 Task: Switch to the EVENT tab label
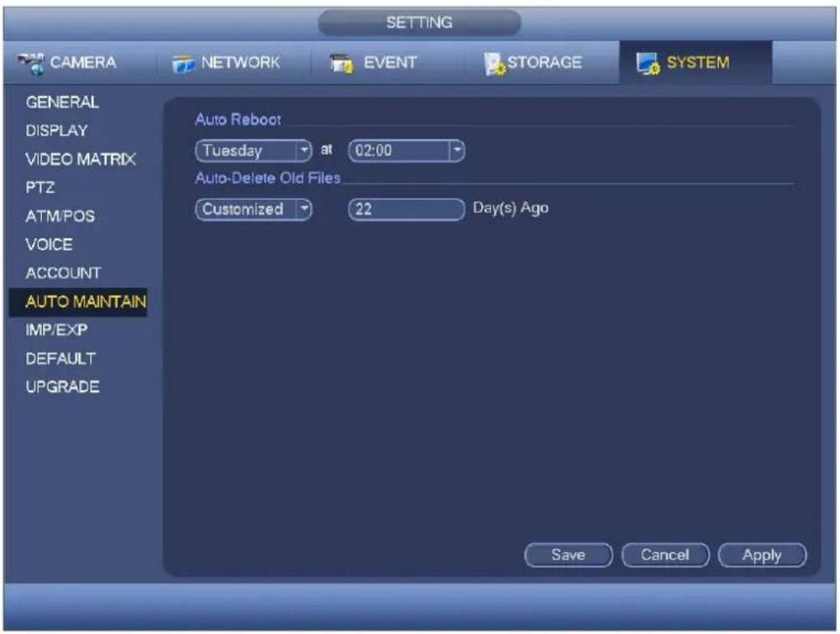390,62
